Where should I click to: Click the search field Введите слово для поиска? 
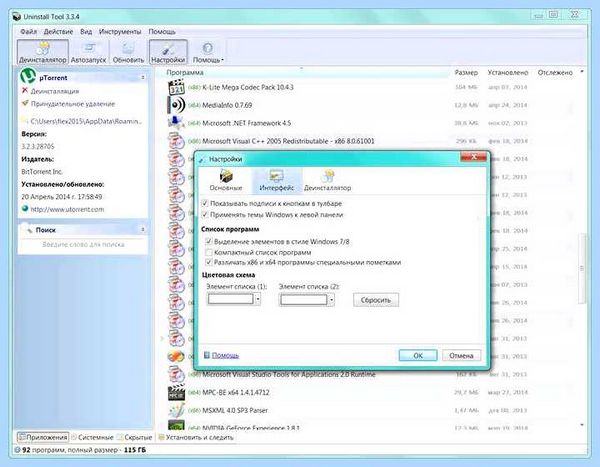click(x=83, y=244)
